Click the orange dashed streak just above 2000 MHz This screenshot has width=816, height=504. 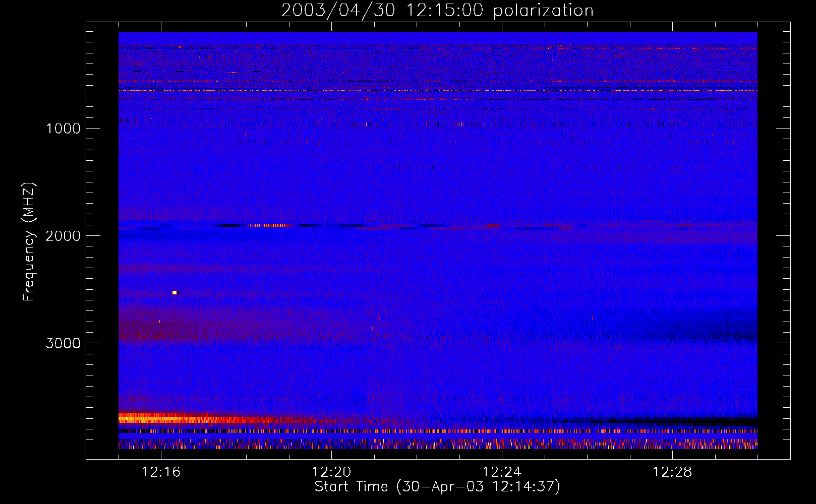coord(270,225)
